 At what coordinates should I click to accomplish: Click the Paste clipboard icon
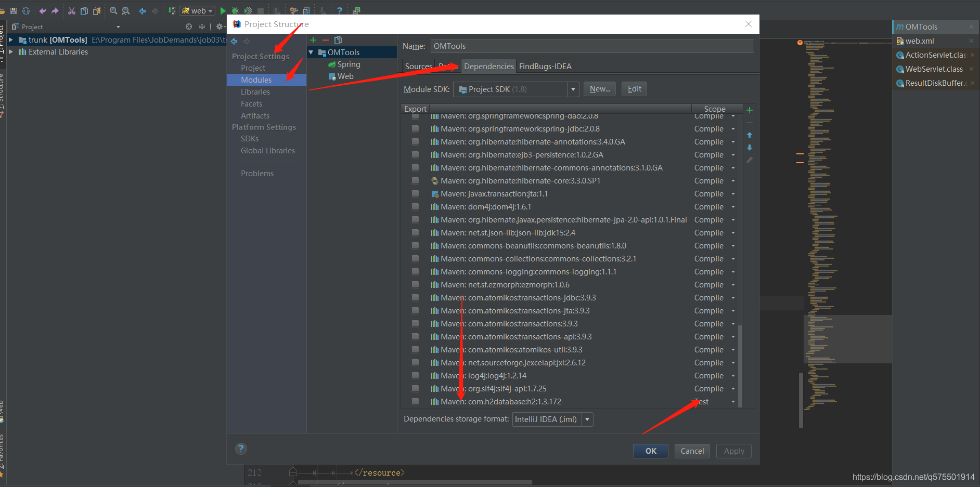pos(97,10)
